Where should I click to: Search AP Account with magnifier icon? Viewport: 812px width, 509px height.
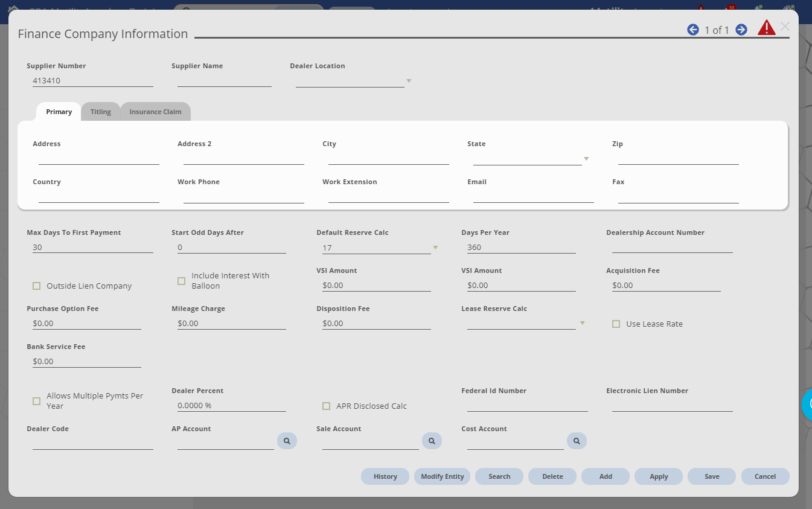287,441
